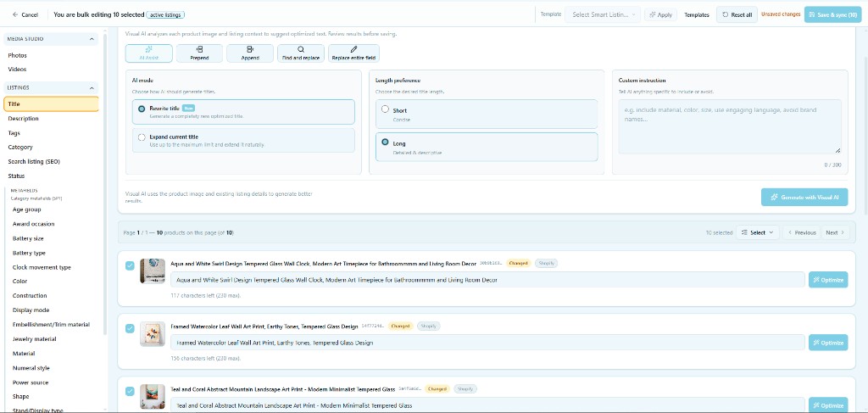Open the Templates link

[697, 15]
